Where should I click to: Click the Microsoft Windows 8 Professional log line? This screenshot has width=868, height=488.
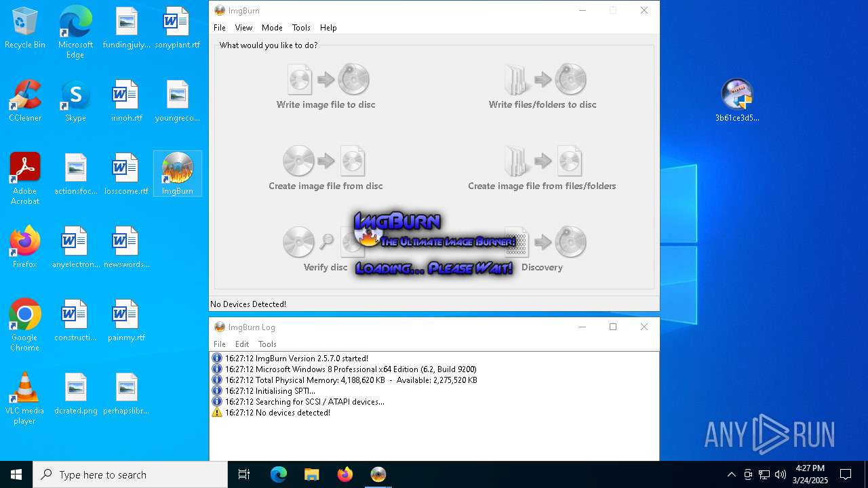pos(351,369)
